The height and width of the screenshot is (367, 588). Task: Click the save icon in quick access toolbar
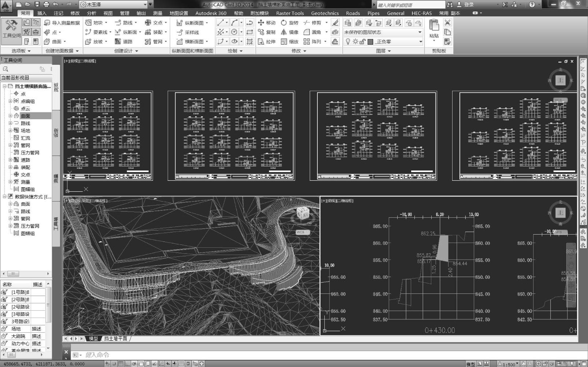(x=37, y=4)
